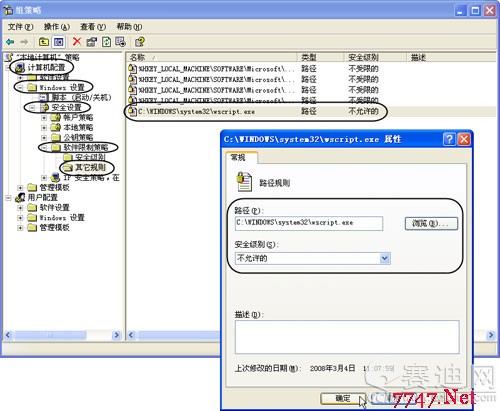Open the 查看 menu
The height and width of the screenshot is (411, 500).
[93, 27]
